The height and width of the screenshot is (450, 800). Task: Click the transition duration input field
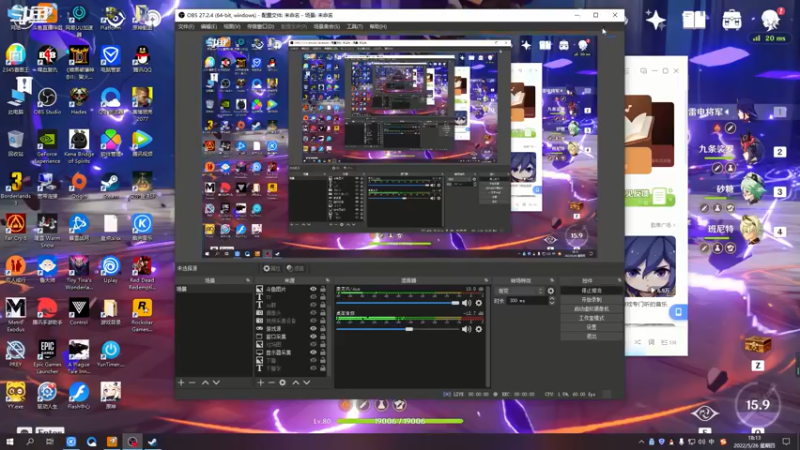[x=527, y=301]
